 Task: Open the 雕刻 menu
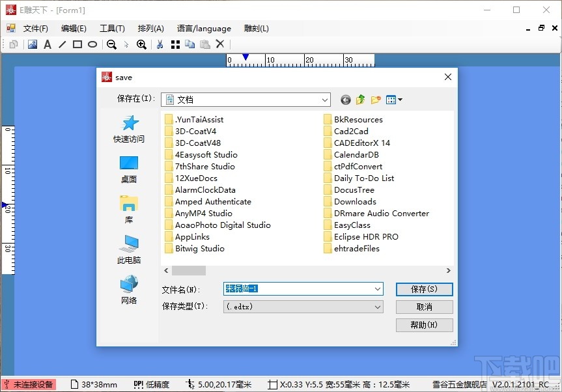[x=255, y=28]
